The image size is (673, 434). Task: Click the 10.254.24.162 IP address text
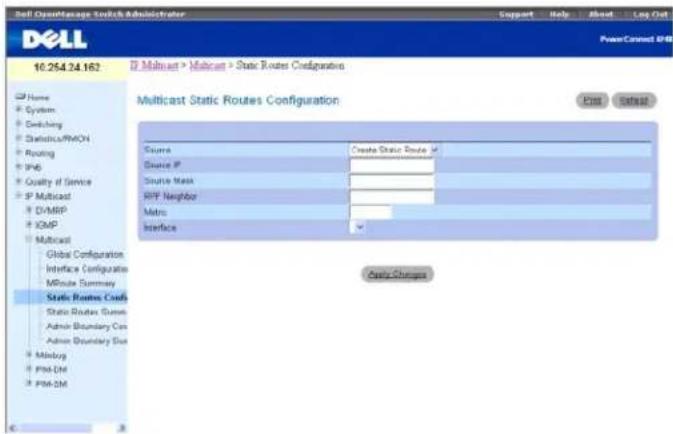pos(67,67)
